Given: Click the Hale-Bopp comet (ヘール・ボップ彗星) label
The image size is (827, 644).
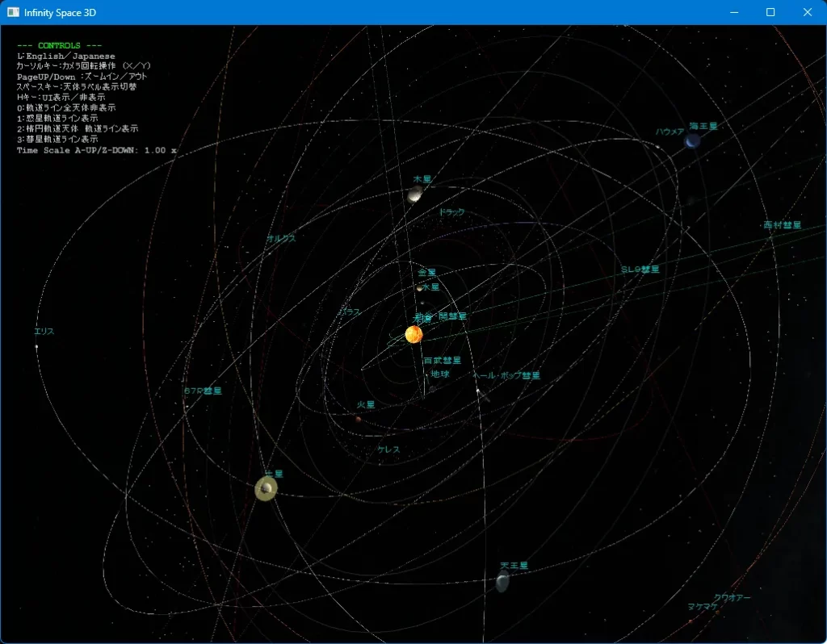Looking at the screenshot, I should pos(508,375).
